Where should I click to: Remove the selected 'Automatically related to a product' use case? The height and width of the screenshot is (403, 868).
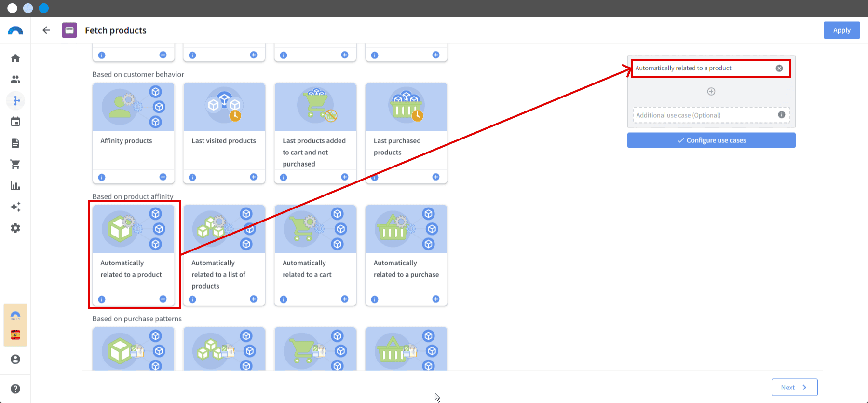(x=779, y=69)
